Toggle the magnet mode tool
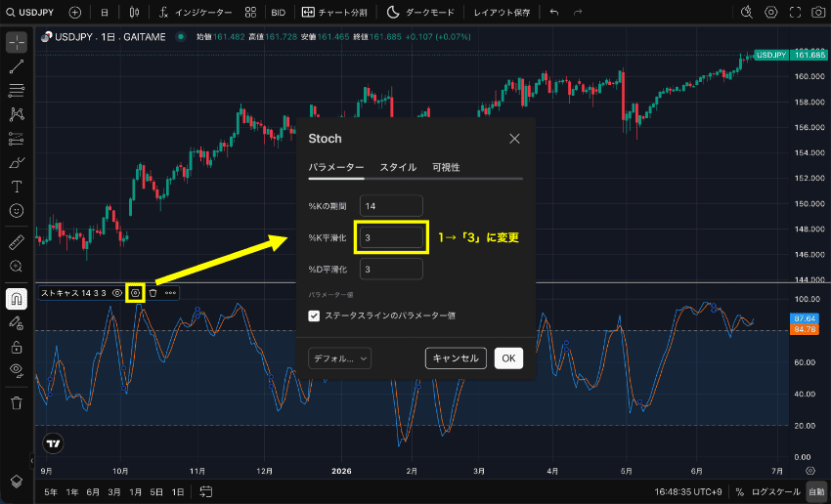The width and height of the screenshot is (831, 504). click(x=17, y=299)
